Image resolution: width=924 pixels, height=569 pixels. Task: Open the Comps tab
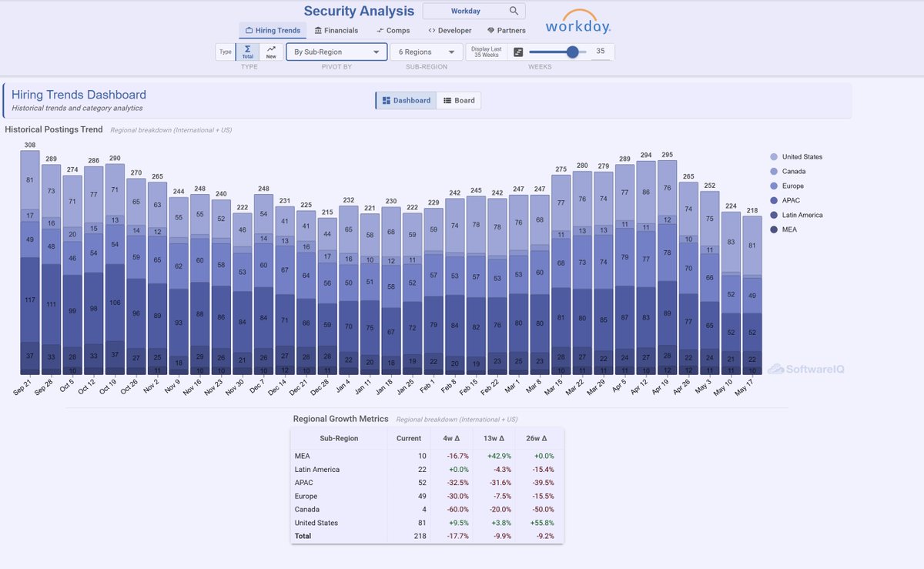tap(393, 30)
